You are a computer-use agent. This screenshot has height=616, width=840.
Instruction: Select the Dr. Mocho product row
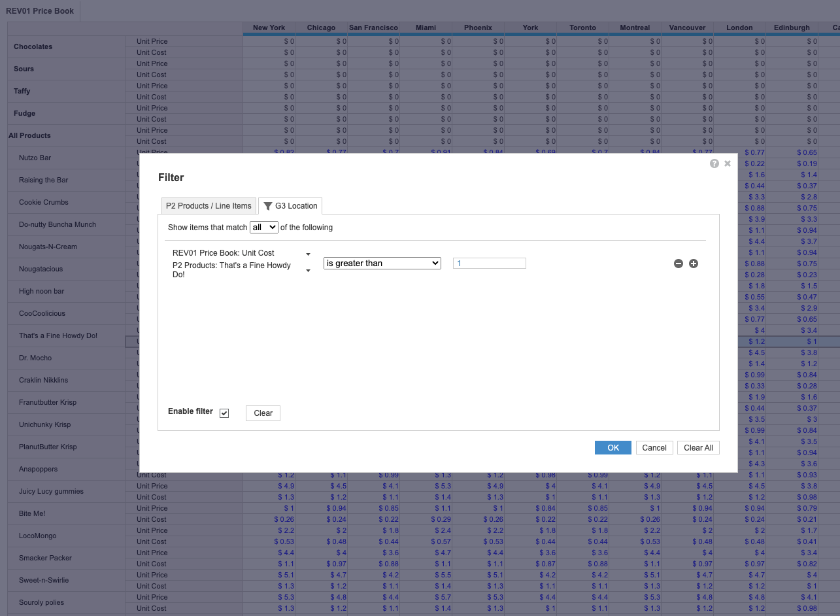35,358
